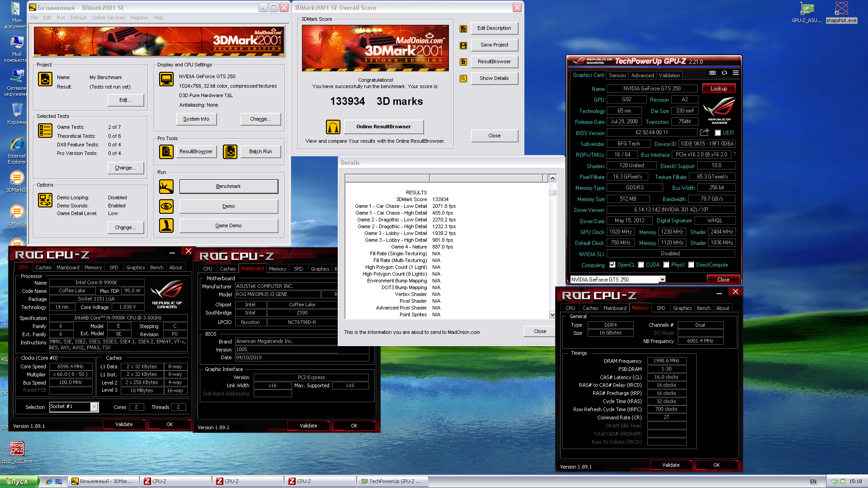The height and width of the screenshot is (488, 868).
Task: Click the Benchmark run icon
Action: pos(166,186)
